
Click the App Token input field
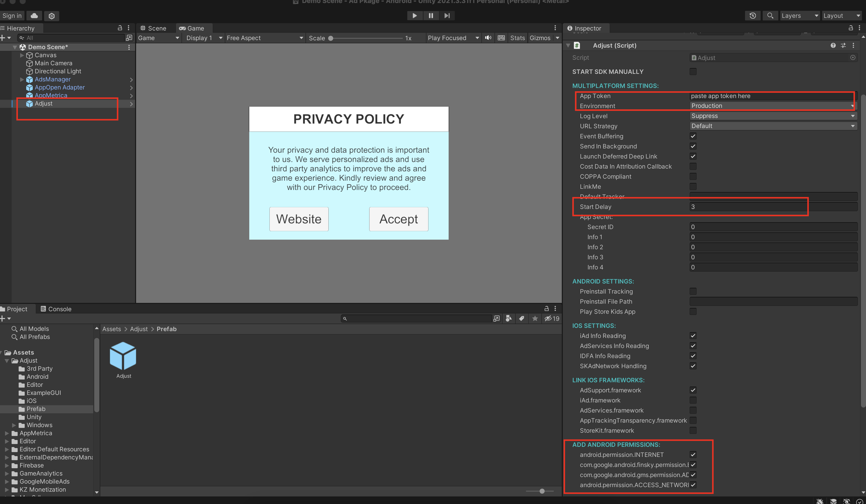[772, 96]
